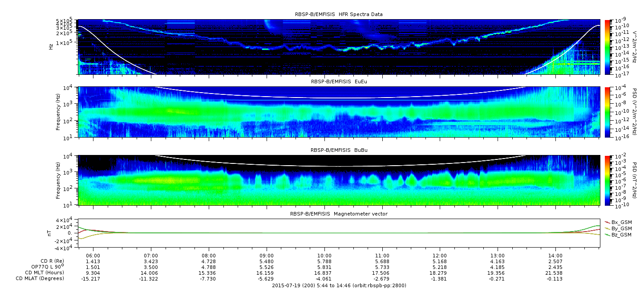
Task: Select the RBSP-B/EMFISIS EuEu panel title
Action: pyautogui.click(x=339, y=82)
